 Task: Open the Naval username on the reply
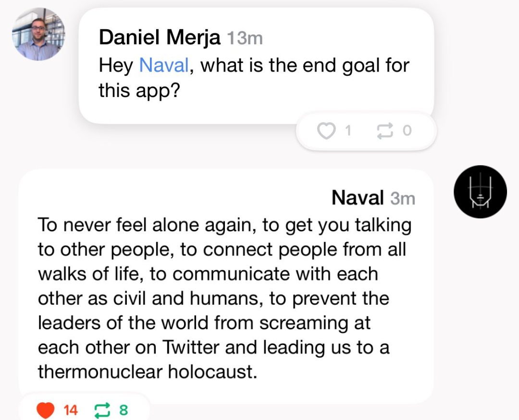click(x=358, y=198)
